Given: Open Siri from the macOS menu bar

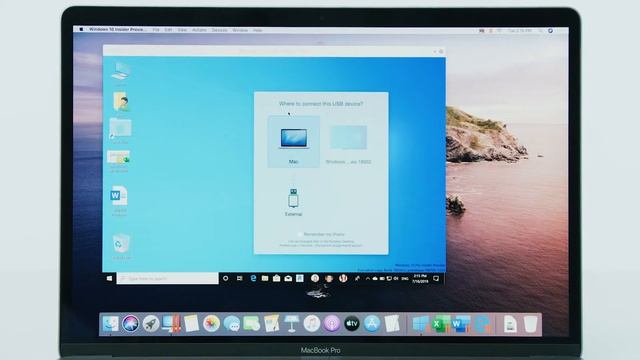Looking at the screenshot, I should pos(550,30).
